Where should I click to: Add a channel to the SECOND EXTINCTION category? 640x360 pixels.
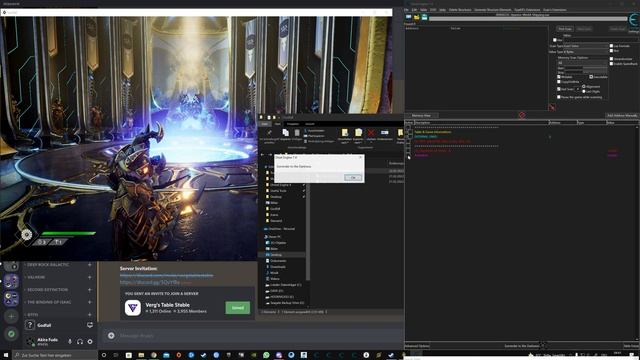pyautogui.click(x=90, y=290)
